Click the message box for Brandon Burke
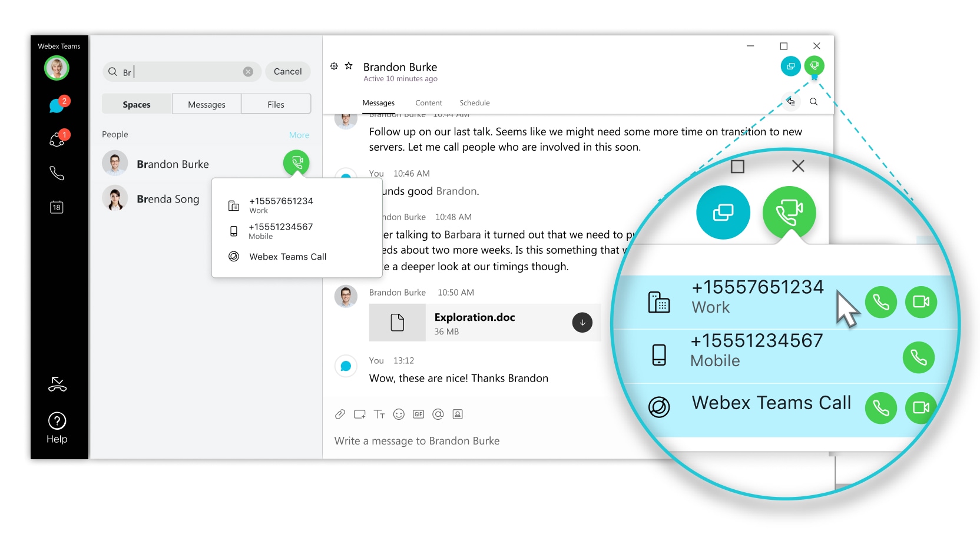 click(x=417, y=441)
